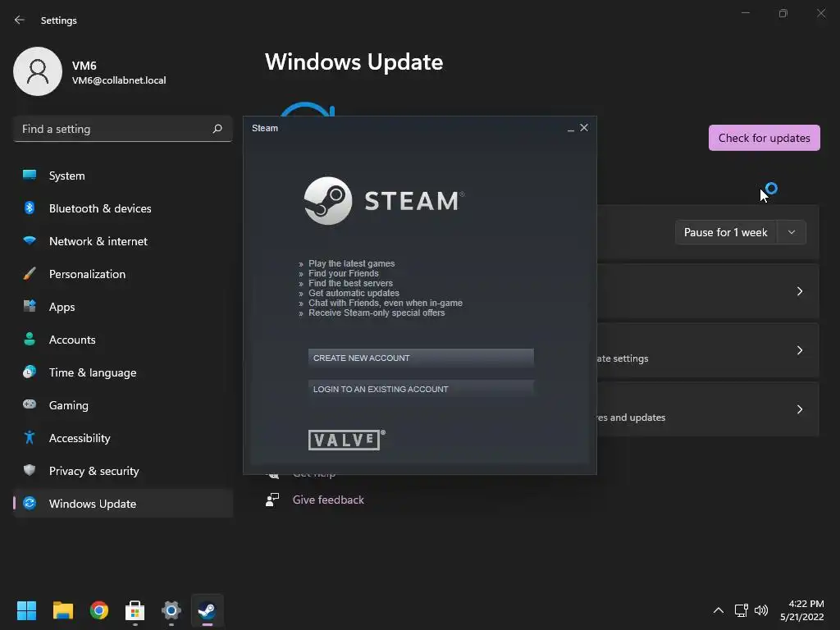The height and width of the screenshot is (630, 840).
Task: Click the Accounts person icon
Action: (x=30, y=339)
